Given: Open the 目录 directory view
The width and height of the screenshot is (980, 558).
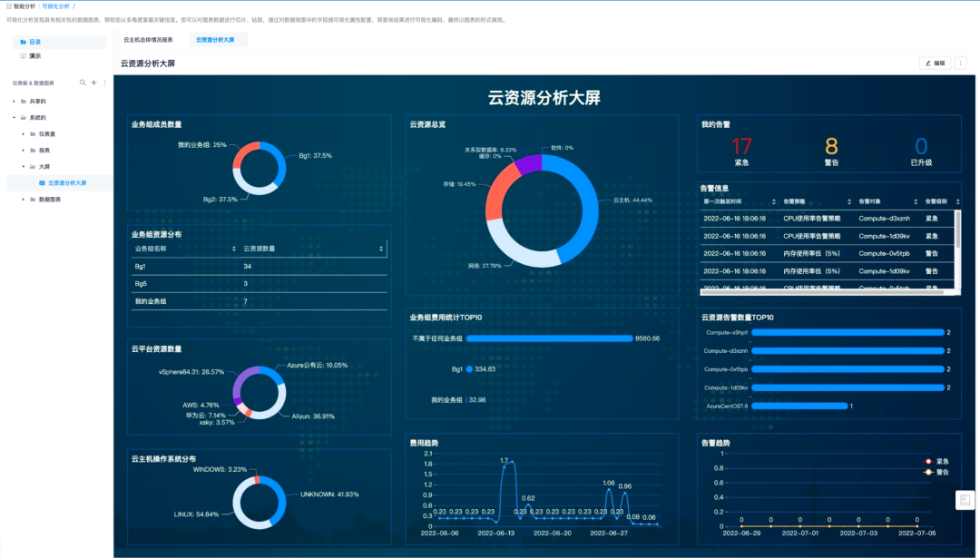Looking at the screenshot, I should tap(59, 42).
